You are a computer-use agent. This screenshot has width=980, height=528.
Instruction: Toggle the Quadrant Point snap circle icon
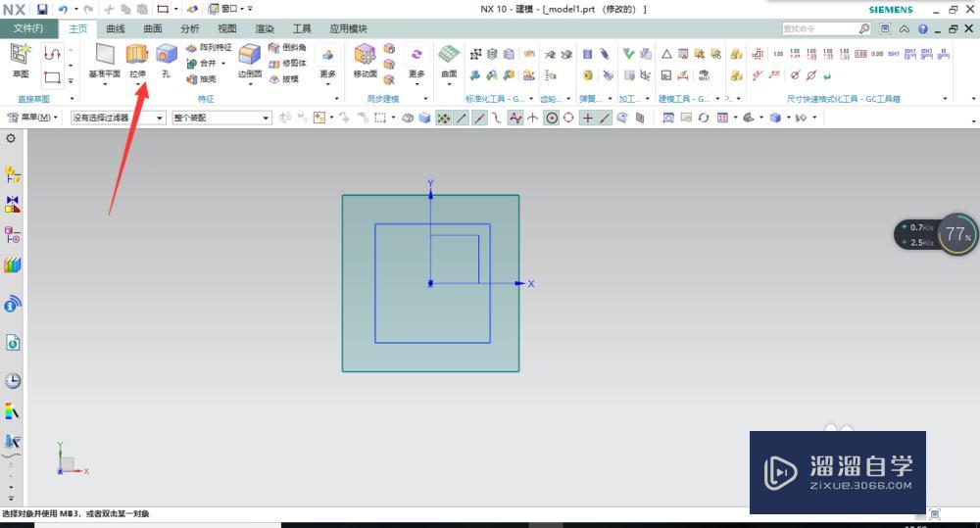(x=568, y=118)
